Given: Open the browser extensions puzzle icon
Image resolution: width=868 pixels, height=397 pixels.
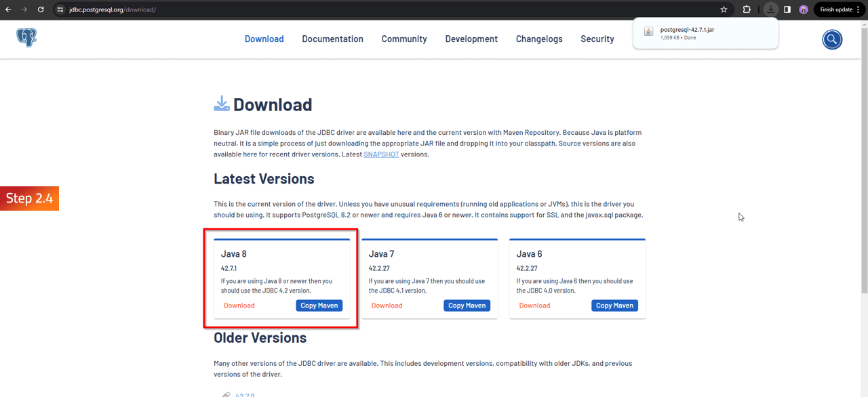Looking at the screenshot, I should (747, 9).
